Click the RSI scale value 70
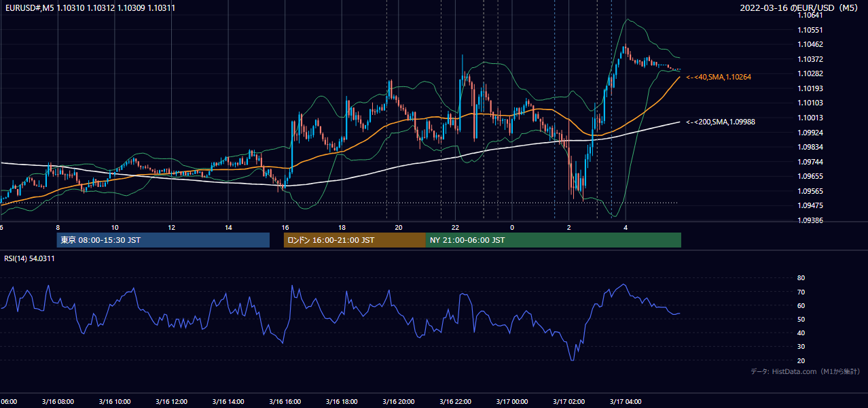Image resolution: width=868 pixels, height=408 pixels. click(x=801, y=292)
